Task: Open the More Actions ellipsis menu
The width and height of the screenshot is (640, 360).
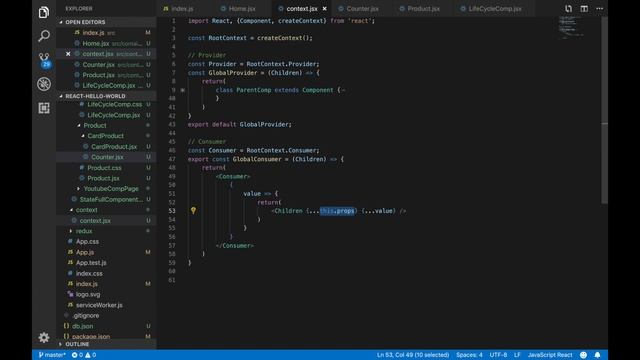Action: (599, 8)
